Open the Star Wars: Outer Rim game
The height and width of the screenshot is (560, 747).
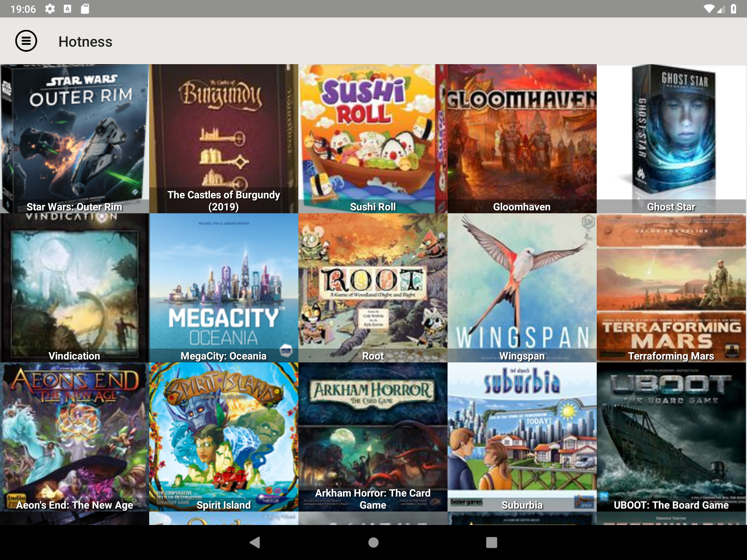pos(74,139)
